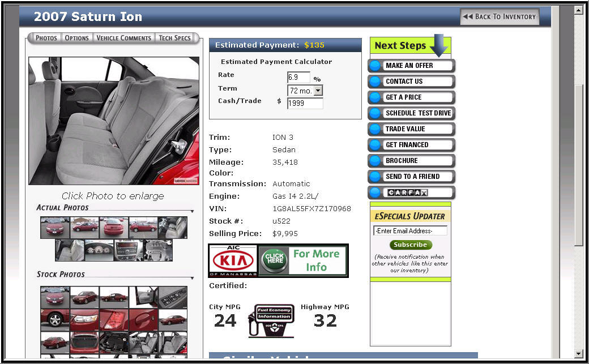The height and width of the screenshot is (364, 589).
Task: Click the selling price $9,995
Action: coord(285,234)
